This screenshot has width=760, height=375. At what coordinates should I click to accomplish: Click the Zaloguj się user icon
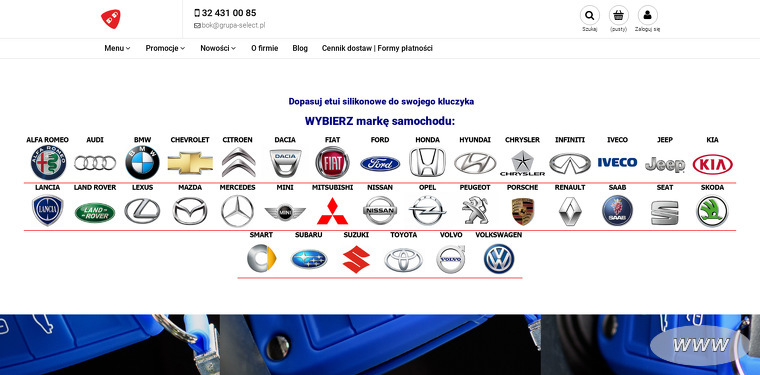coord(648,16)
